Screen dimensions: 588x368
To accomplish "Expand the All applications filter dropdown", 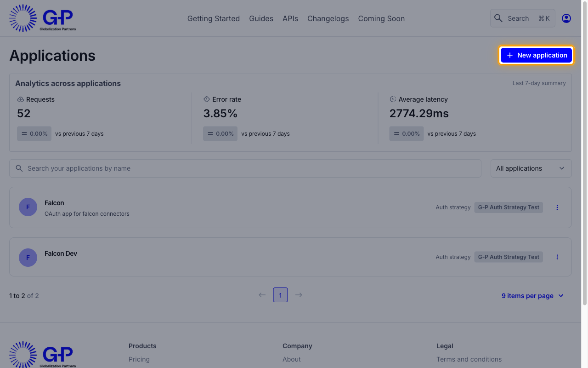I will click(x=531, y=168).
